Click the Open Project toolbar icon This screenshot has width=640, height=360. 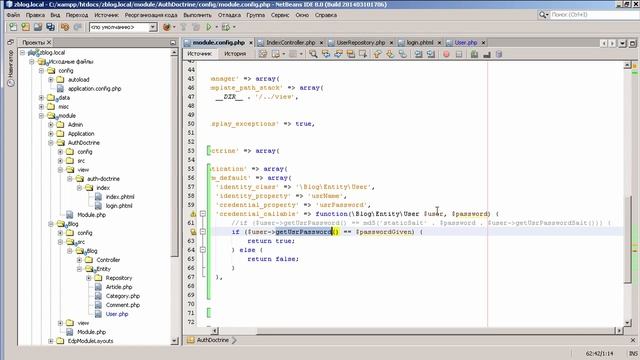point(38,27)
